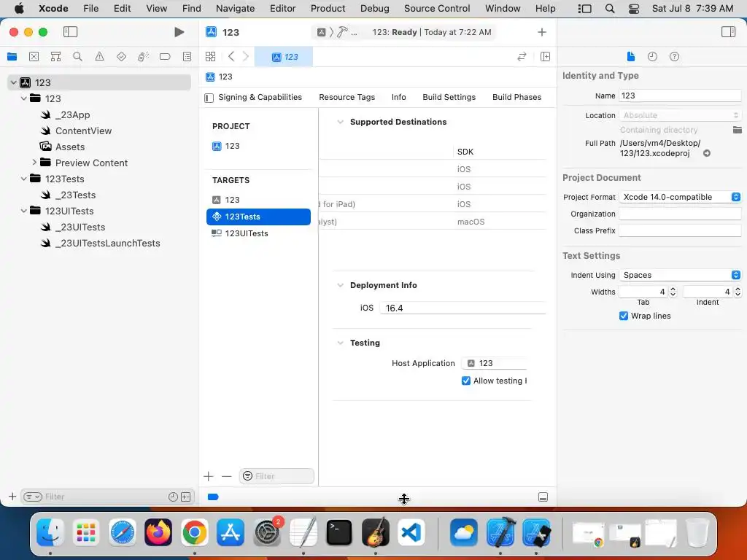Add editor on right

point(546,57)
